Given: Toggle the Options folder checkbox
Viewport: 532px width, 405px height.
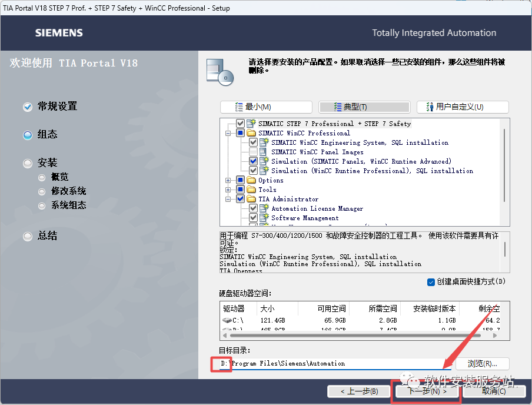Looking at the screenshot, I should coord(240,180).
